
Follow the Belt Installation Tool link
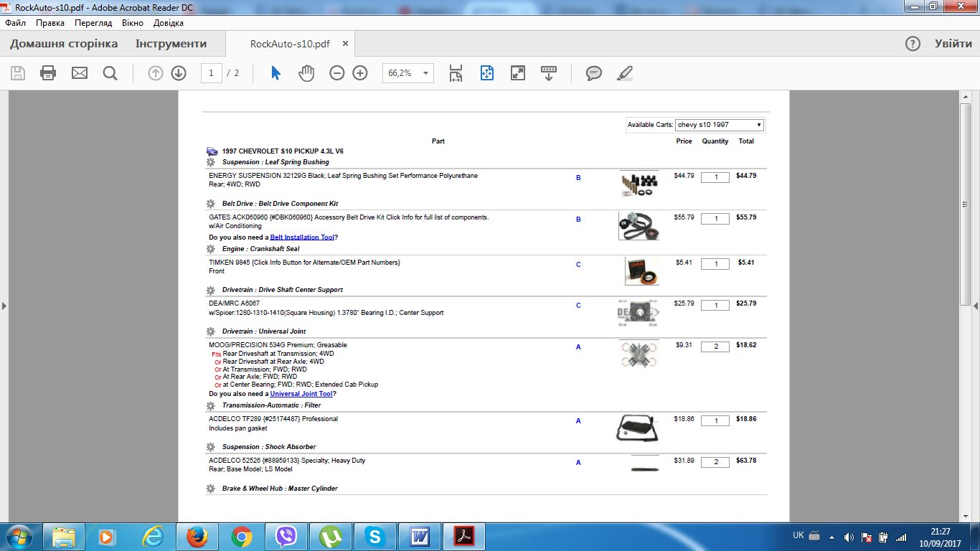[x=302, y=237]
